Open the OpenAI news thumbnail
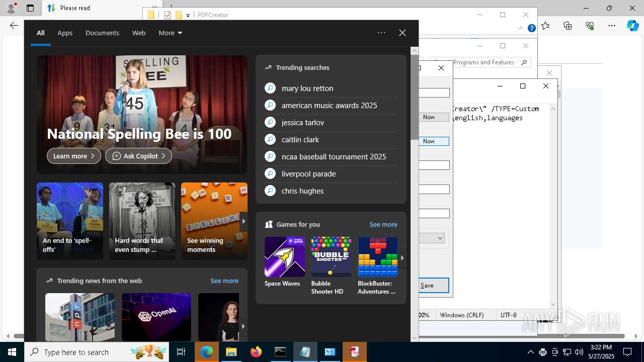Viewport: 644px width, 362px height. tap(156, 317)
